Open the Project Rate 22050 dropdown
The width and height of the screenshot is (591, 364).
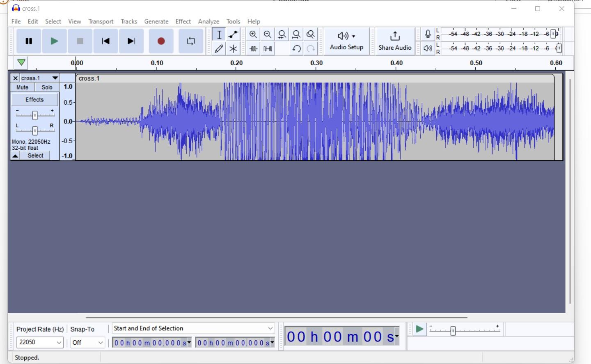click(x=40, y=342)
